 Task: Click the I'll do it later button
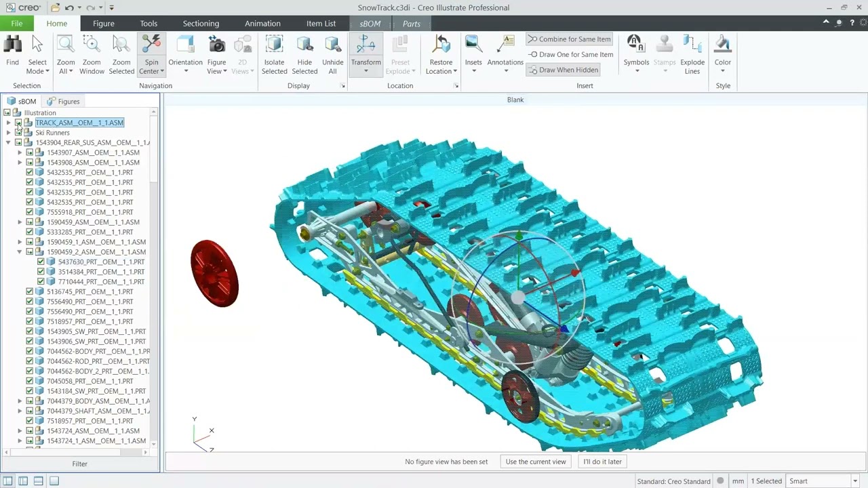coord(602,462)
